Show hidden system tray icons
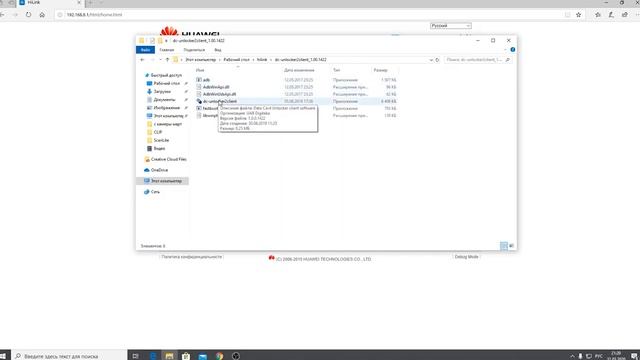This screenshot has width=640, height=360. pos(572,356)
